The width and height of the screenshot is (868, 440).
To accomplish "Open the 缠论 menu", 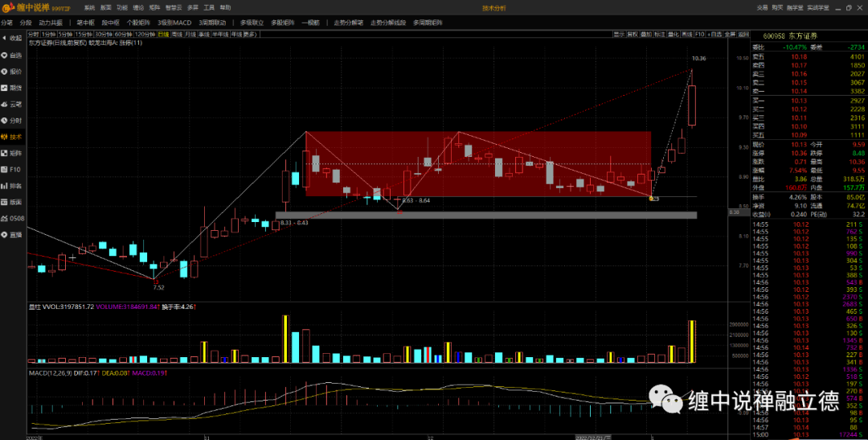I will coord(138,8).
